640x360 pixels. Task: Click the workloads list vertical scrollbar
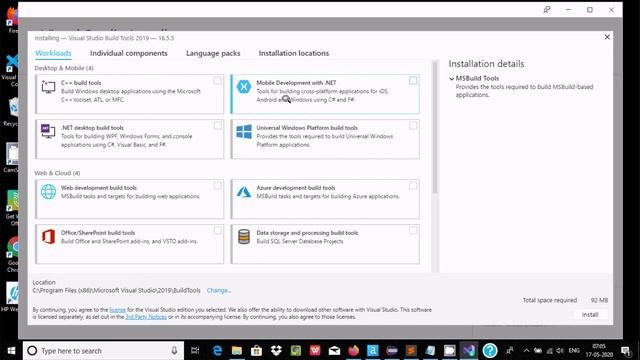pos(435,127)
